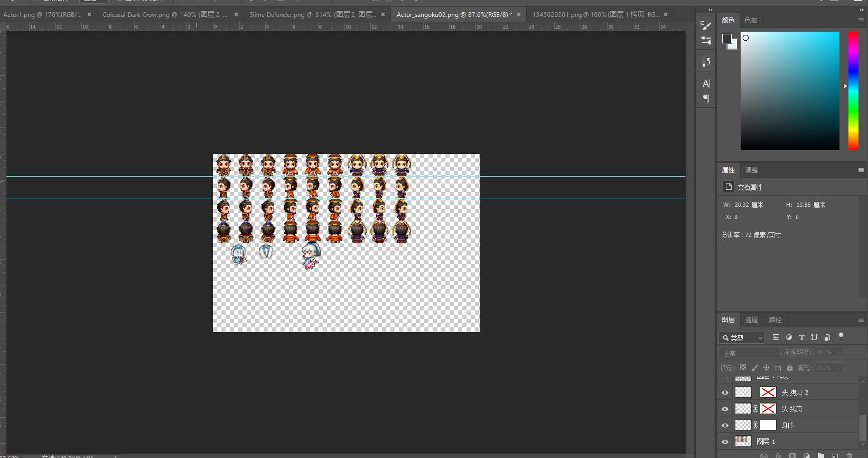Image resolution: width=868 pixels, height=458 pixels.
Task: Lock position move icon in Layers panel
Action: pos(766,368)
